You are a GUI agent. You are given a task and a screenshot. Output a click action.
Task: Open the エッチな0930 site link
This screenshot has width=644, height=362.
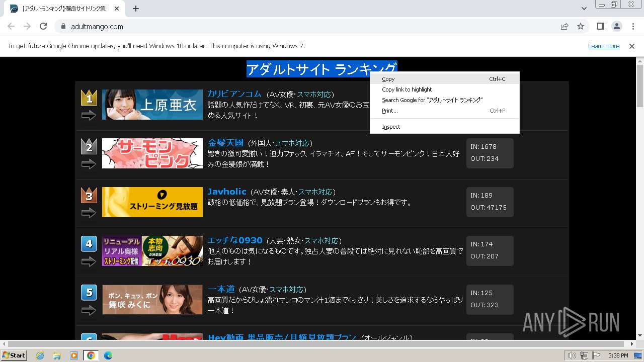click(x=235, y=240)
